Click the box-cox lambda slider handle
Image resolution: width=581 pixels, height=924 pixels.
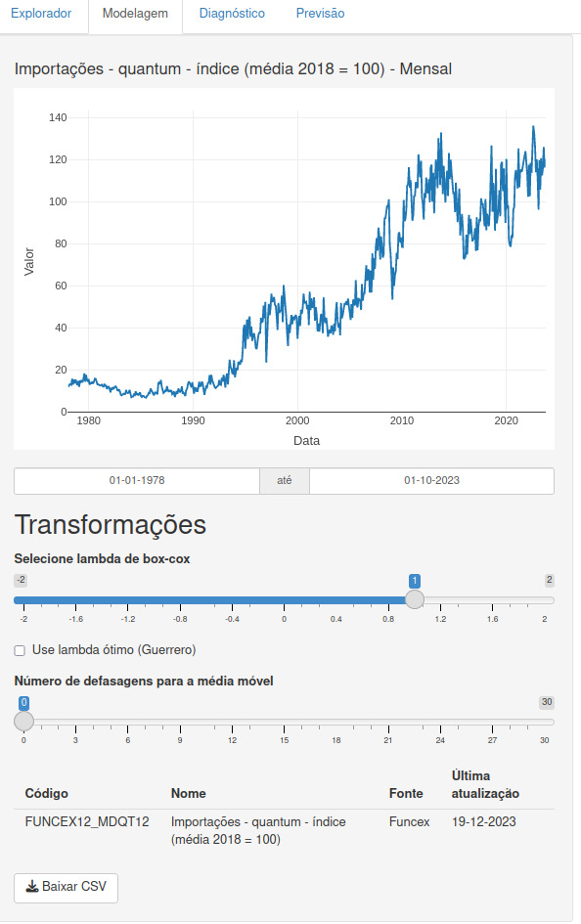[414, 598]
